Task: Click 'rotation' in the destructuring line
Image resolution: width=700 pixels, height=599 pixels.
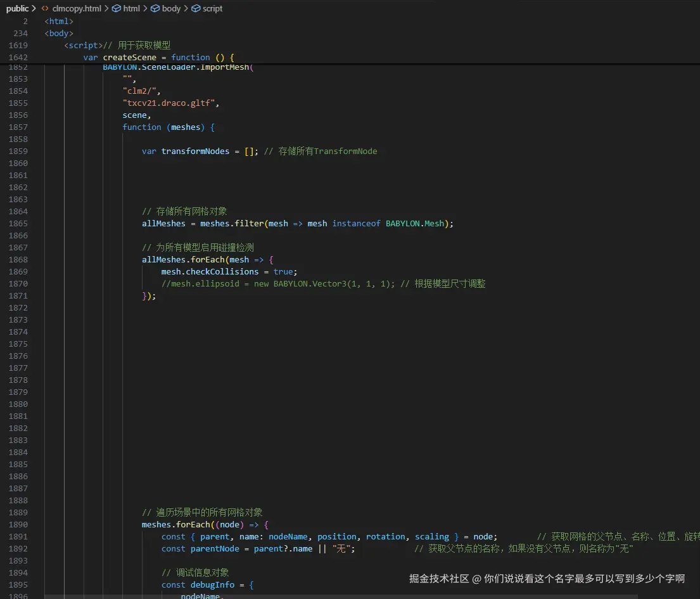Action: [x=385, y=536]
